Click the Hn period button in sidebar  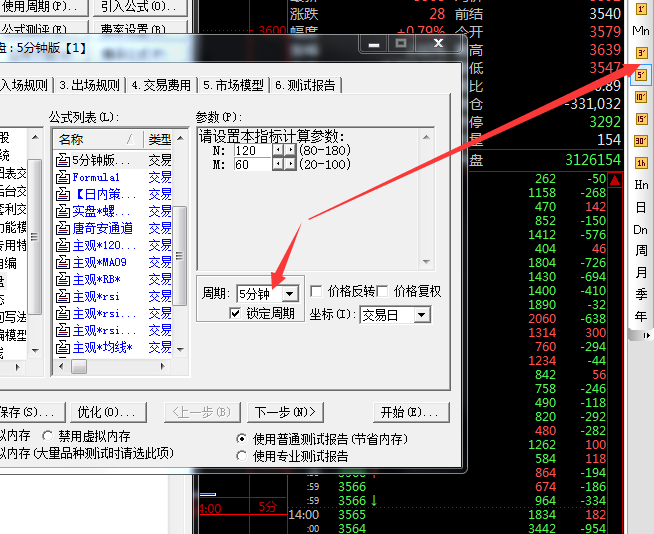point(641,185)
